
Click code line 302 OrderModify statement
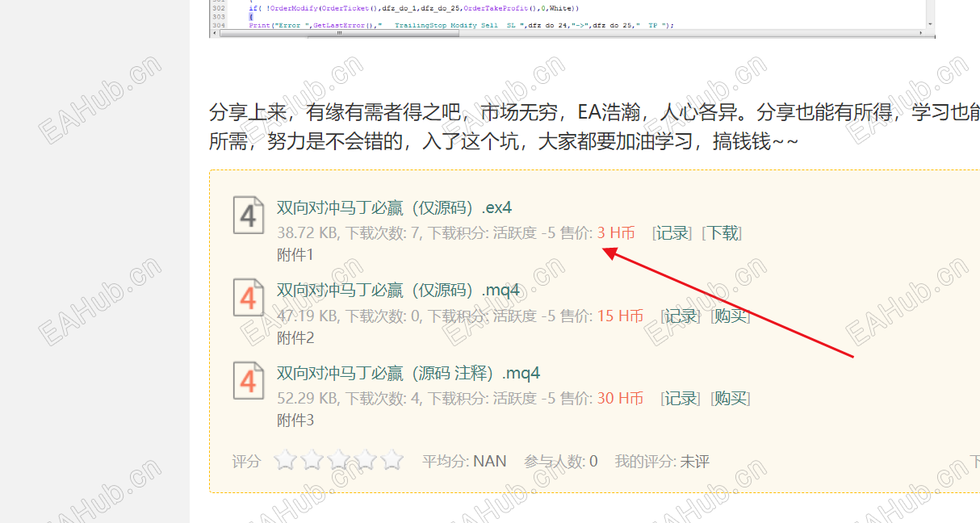(x=414, y=8)
